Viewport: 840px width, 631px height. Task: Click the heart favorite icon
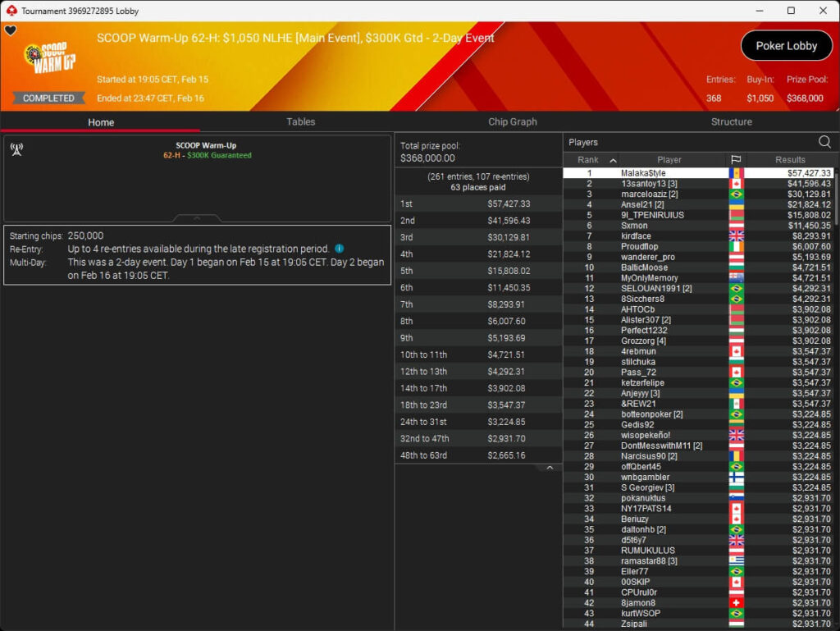(x=10, y=31)
